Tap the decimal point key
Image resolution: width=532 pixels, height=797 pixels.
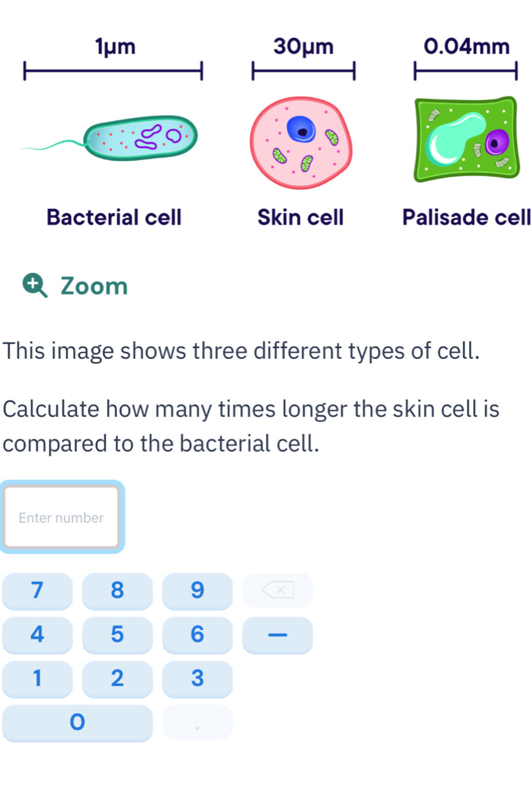197,723
